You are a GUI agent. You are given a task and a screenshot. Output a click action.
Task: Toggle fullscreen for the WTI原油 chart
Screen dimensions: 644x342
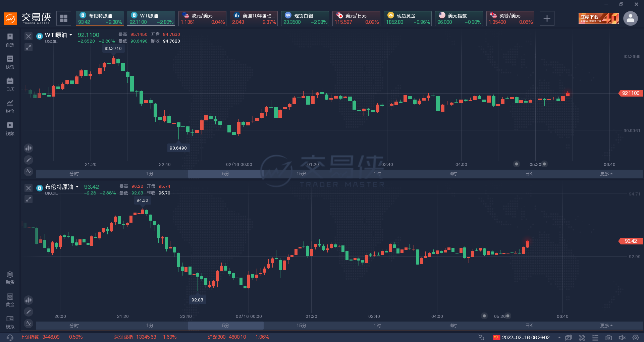tap(29, 47)
